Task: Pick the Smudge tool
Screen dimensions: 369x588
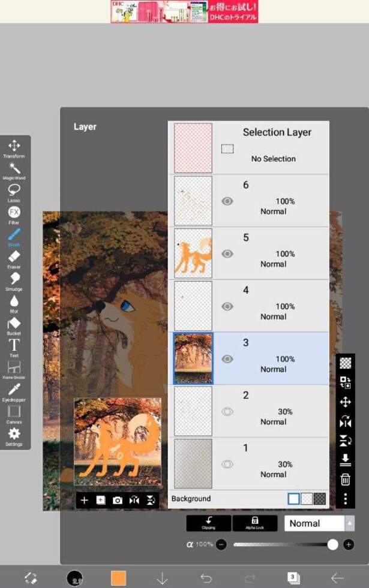Action: tap(14, 282)
